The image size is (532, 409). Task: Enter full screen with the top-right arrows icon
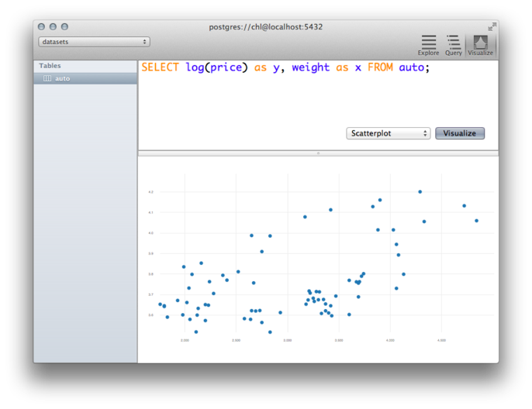tap(492, 26)
